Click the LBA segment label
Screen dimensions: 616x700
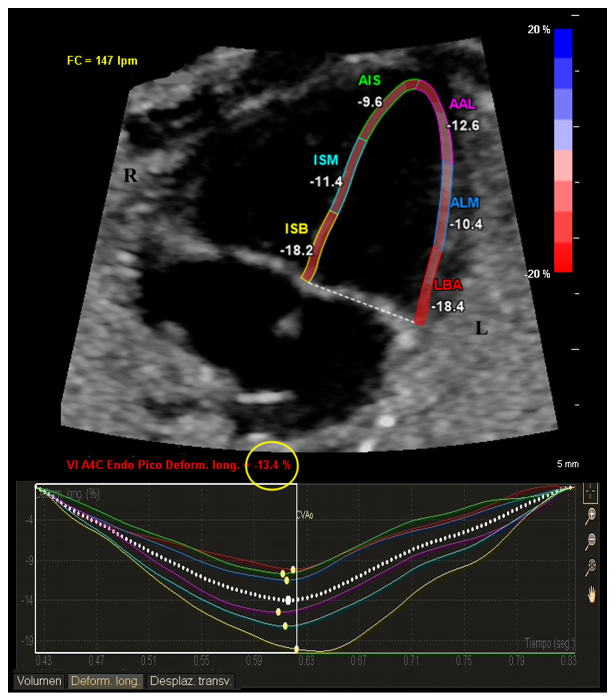click(x=448, y=285)
